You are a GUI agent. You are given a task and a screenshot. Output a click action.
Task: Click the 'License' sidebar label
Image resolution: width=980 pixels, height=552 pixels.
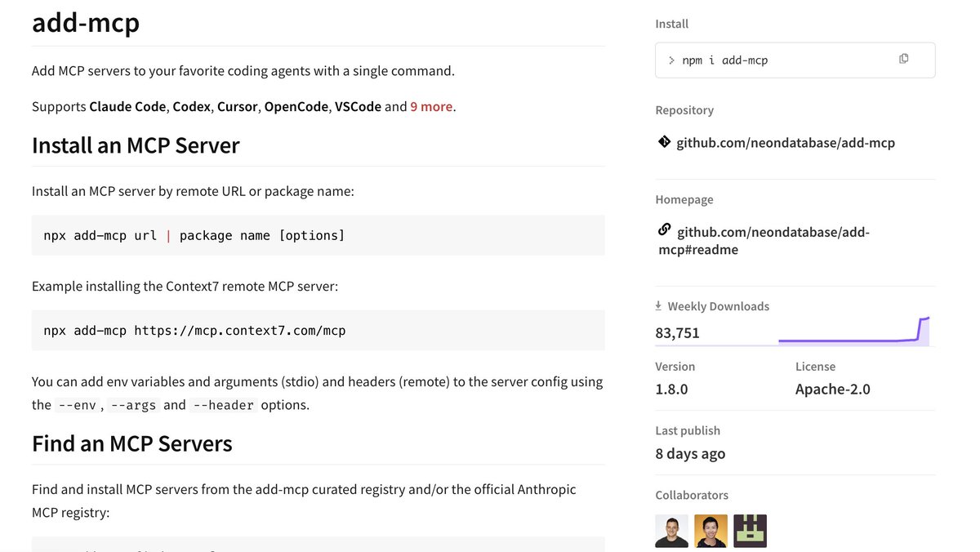pos(815,367)
